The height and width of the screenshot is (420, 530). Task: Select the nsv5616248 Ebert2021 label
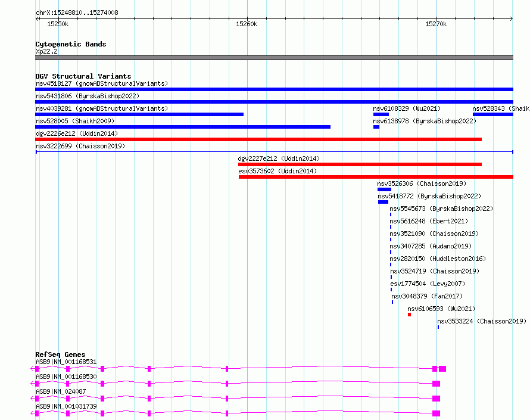tap(429, 221)
